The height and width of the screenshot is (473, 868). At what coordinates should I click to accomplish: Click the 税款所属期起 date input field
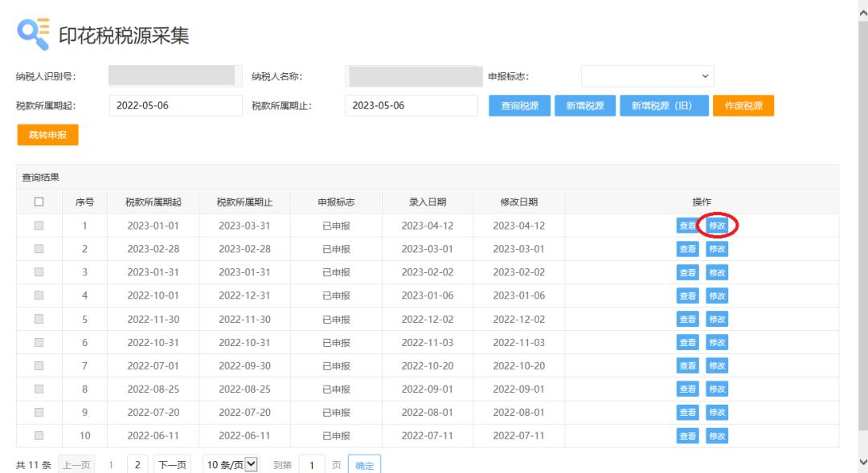[x=175, y=105]
